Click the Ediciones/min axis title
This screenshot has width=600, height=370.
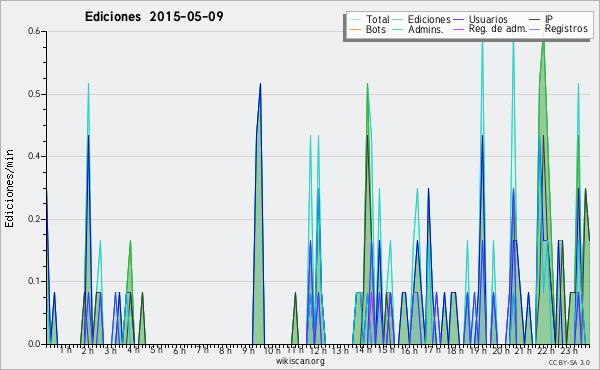[9, 188]
